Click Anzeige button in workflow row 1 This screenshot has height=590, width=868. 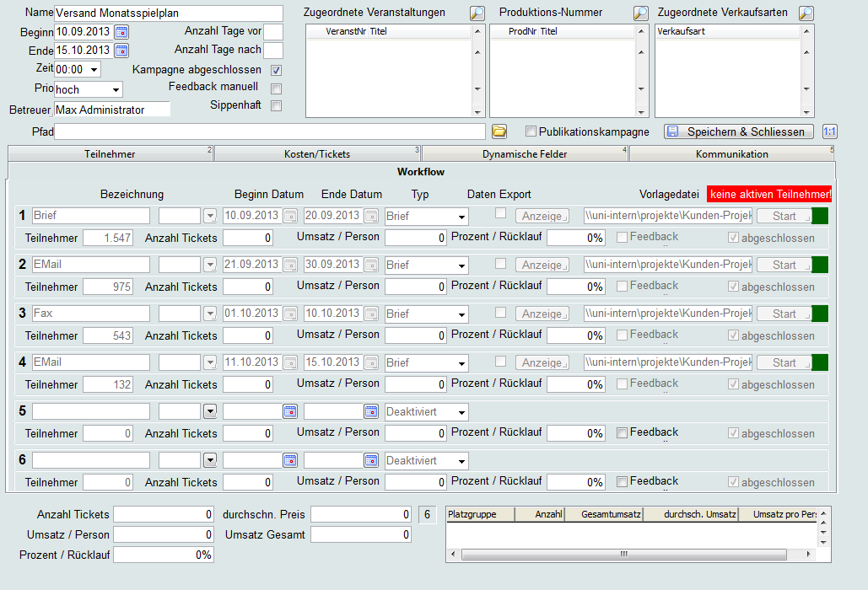point(542,217)
